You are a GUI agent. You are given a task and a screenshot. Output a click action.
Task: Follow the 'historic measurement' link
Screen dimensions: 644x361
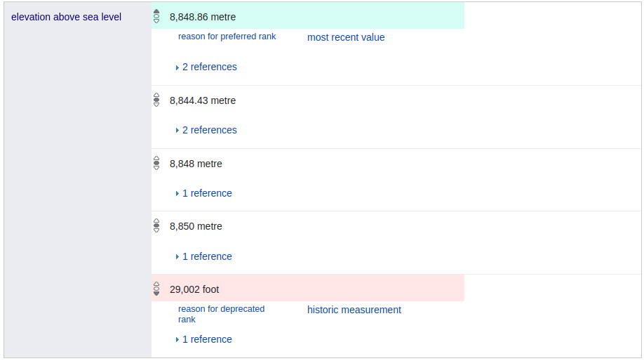click(x=354, y=310)
